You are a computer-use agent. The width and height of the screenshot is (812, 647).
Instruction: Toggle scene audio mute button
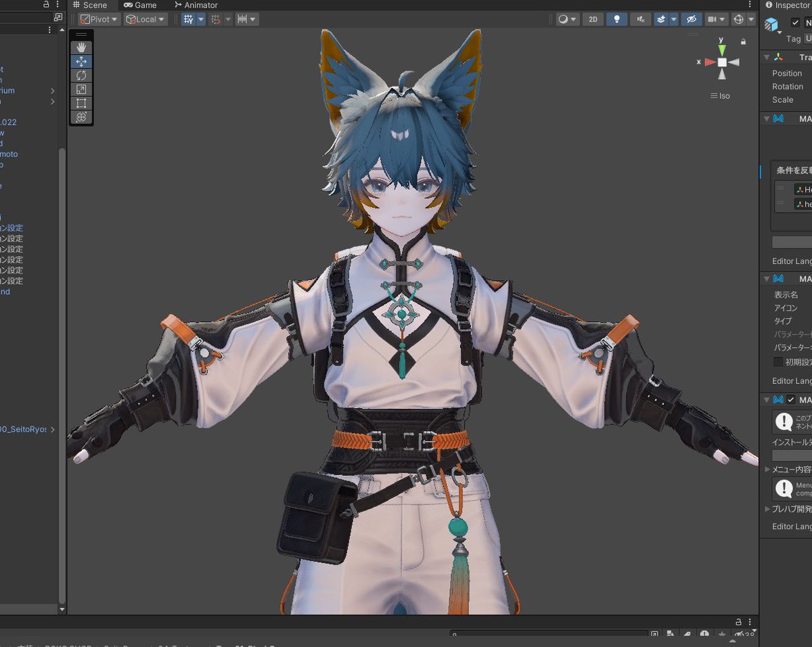coord(640,20)
